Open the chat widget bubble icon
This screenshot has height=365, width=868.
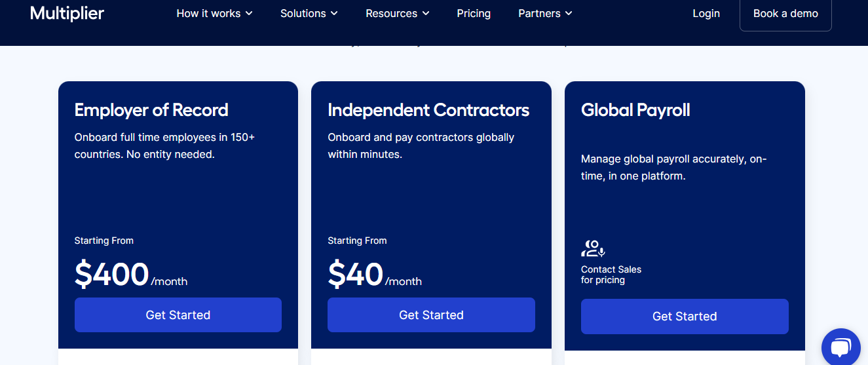(x=841, y=348)
